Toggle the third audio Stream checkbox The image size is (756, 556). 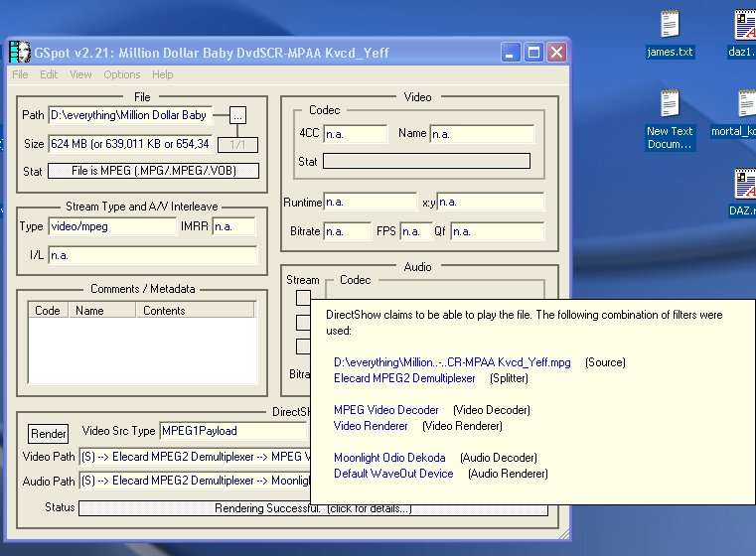pyautogui.click(x=303, y=347)
